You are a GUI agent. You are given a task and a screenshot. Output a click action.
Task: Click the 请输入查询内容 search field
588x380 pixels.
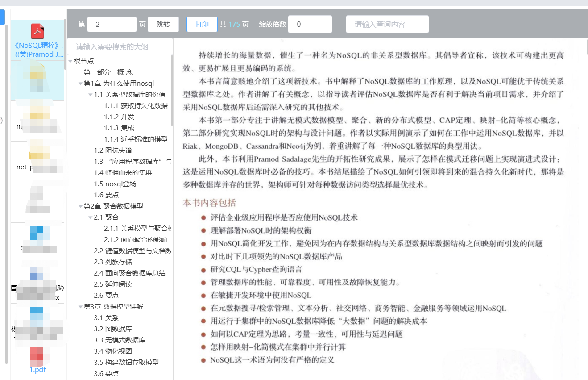pos(387,24)
